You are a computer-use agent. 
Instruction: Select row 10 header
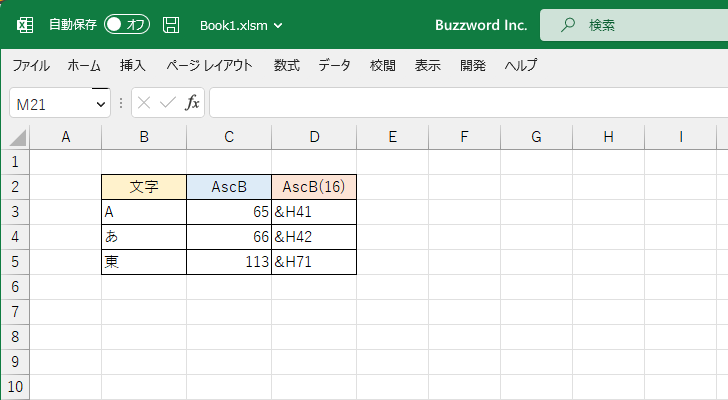pos(15,387)
